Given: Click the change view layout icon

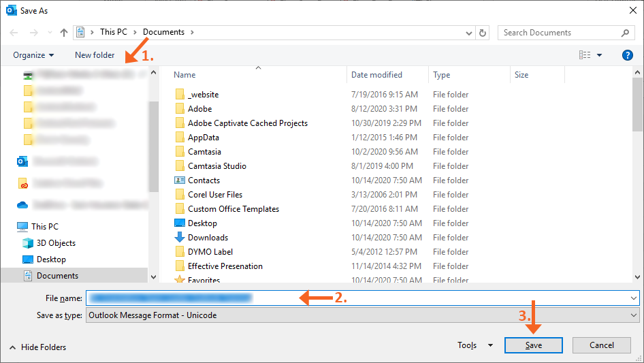Looking at the screenshot, I should coord(584,55).
